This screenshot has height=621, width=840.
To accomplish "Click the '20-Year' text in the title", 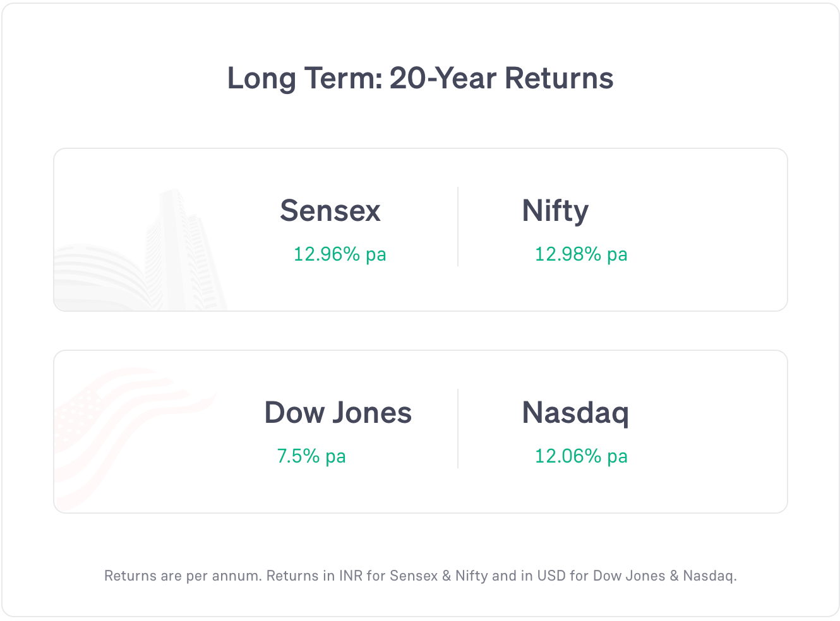I will pos(443,79).
